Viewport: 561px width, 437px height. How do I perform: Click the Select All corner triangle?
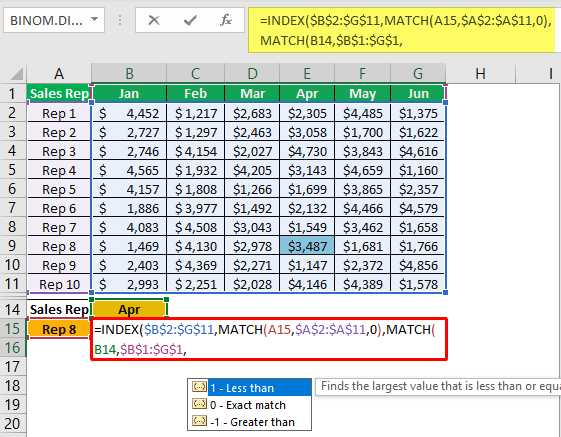[16, 74]
